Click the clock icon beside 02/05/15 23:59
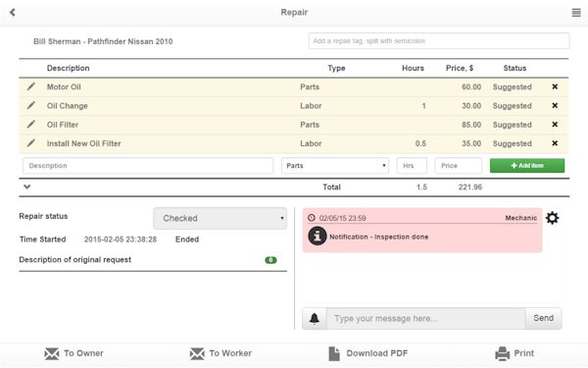 (312, 218)
